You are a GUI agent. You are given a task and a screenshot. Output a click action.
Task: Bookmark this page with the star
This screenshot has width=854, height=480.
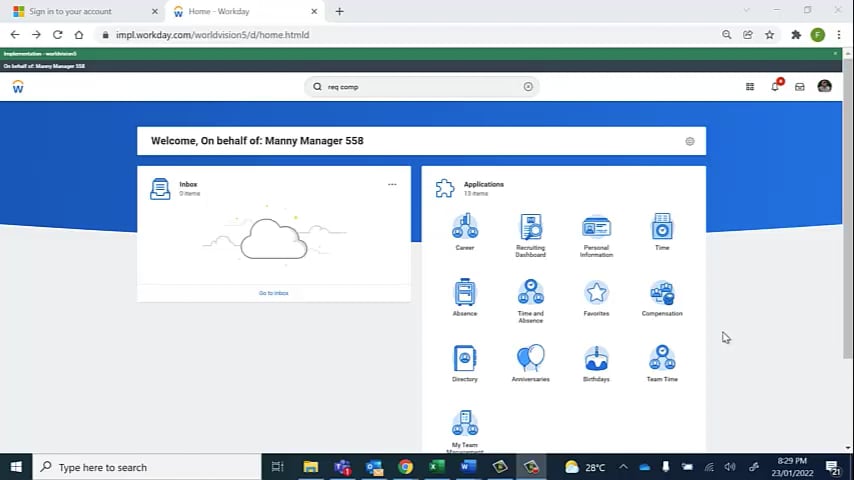(x=770, y=35)
